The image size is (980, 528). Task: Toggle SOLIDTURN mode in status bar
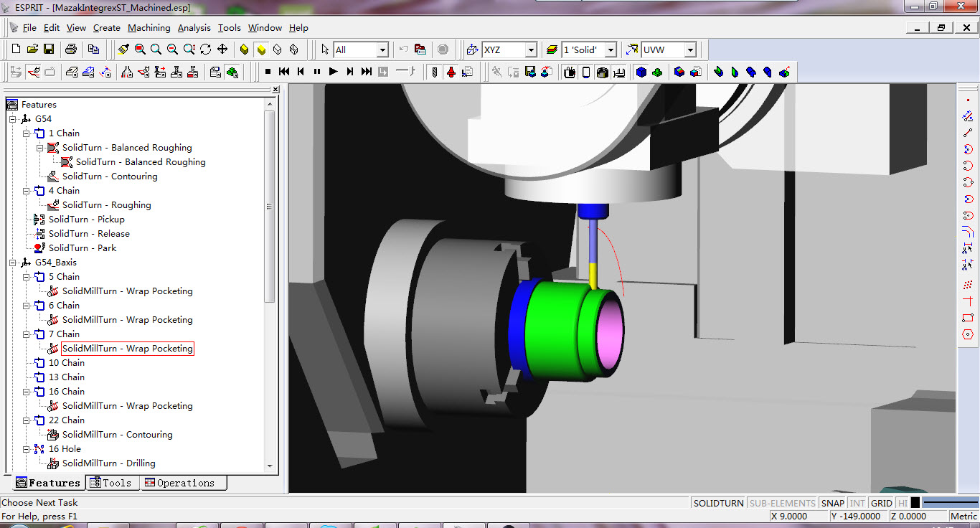718,503
